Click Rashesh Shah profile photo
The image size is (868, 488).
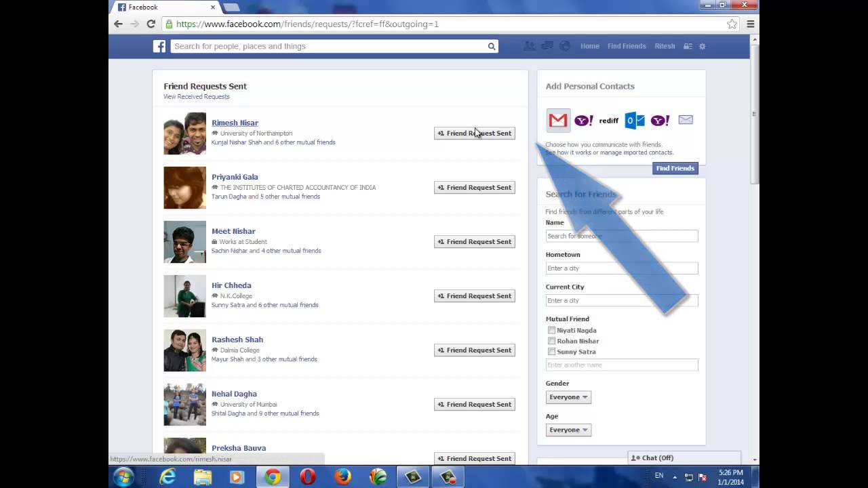point(184,350)
